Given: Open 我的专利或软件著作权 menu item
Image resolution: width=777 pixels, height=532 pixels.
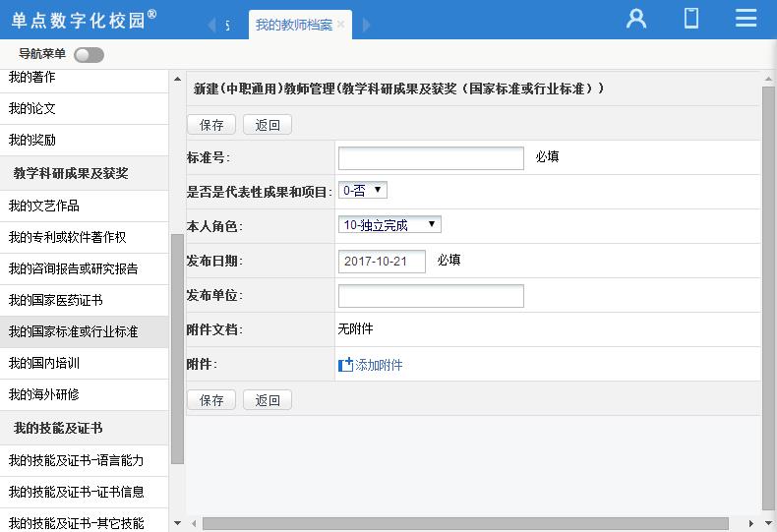Looking at the screenshot, I should [85, 237].
